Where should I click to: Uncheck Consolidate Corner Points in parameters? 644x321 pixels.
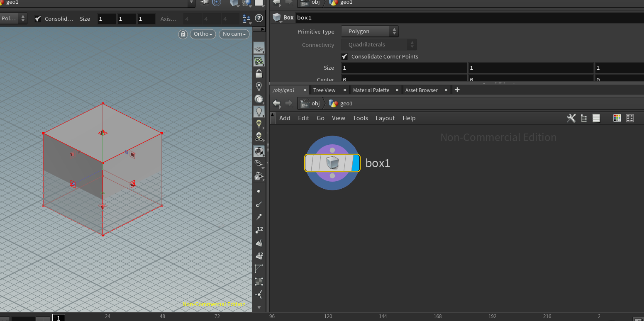click(x=344, y=56)
